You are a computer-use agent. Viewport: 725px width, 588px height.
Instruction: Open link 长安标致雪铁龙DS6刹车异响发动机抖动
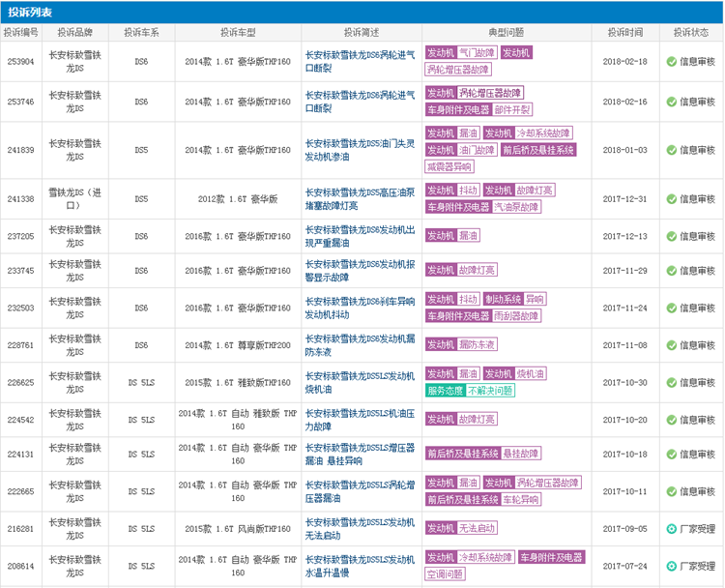[x=360, y=309]
